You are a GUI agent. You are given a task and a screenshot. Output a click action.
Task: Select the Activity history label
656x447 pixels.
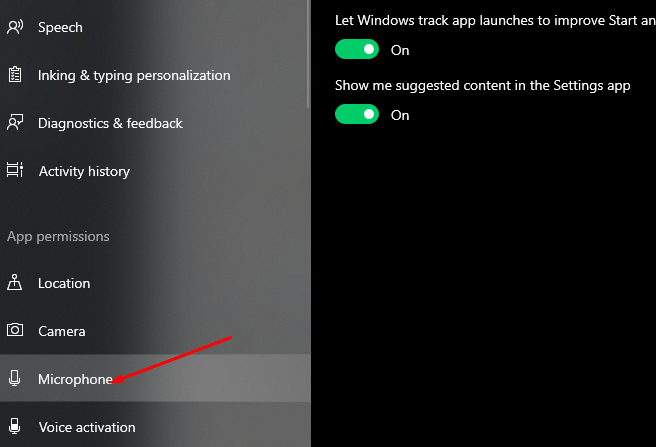(84, 171)
